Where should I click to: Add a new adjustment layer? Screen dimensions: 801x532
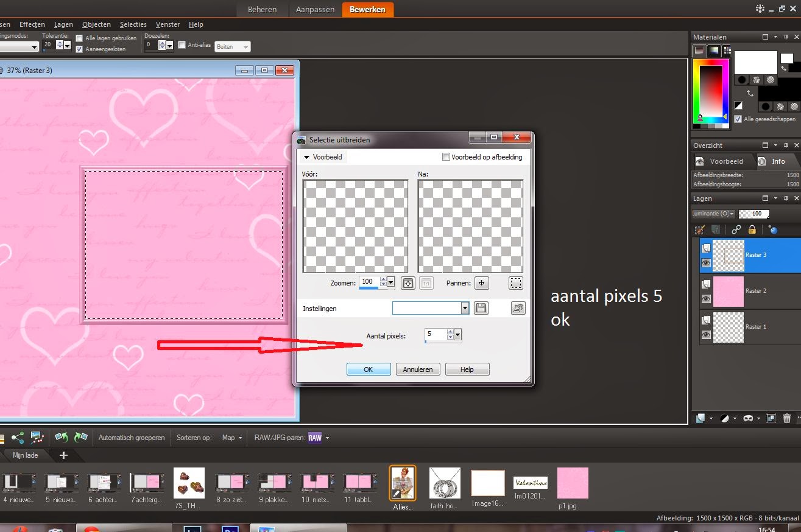coord(725,418)
